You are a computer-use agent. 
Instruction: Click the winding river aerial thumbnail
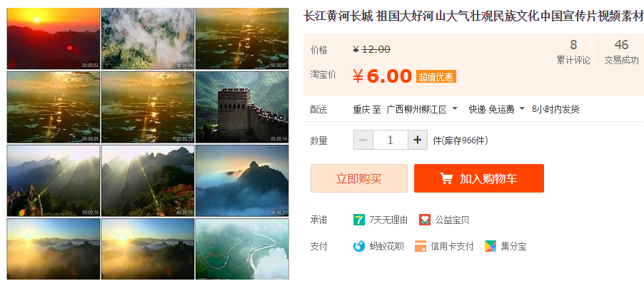pos(242,249)
